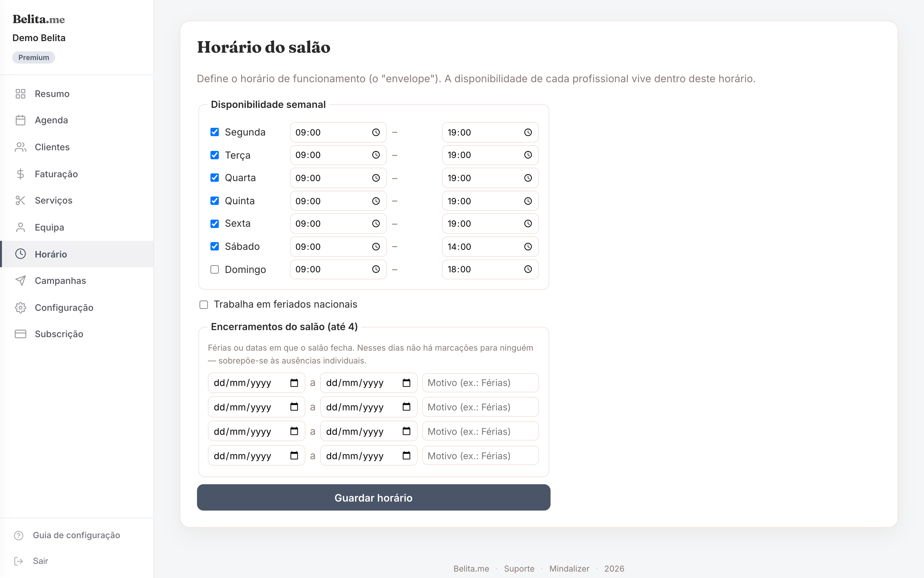Open time picker for Sábado start time
924x578 pixels.
pos(376,247)
